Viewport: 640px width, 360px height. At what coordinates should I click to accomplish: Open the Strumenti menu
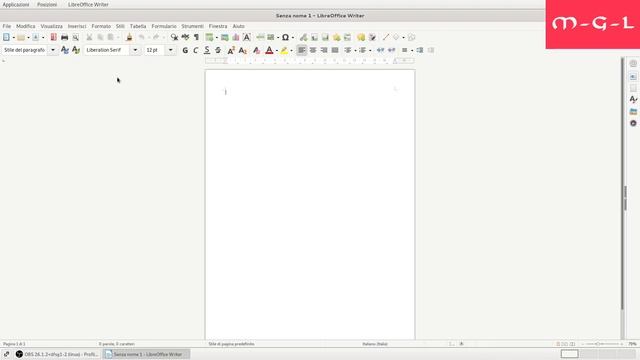pos(192,26)
